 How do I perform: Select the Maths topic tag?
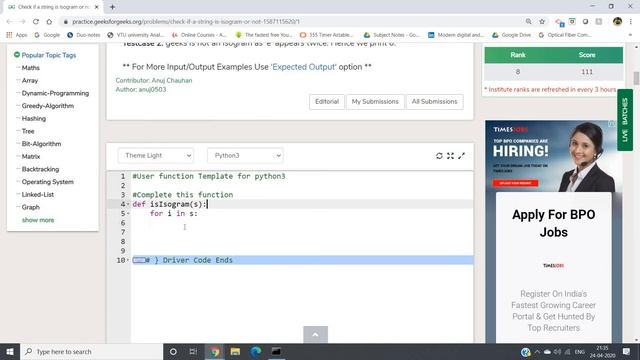pos(31,68)
